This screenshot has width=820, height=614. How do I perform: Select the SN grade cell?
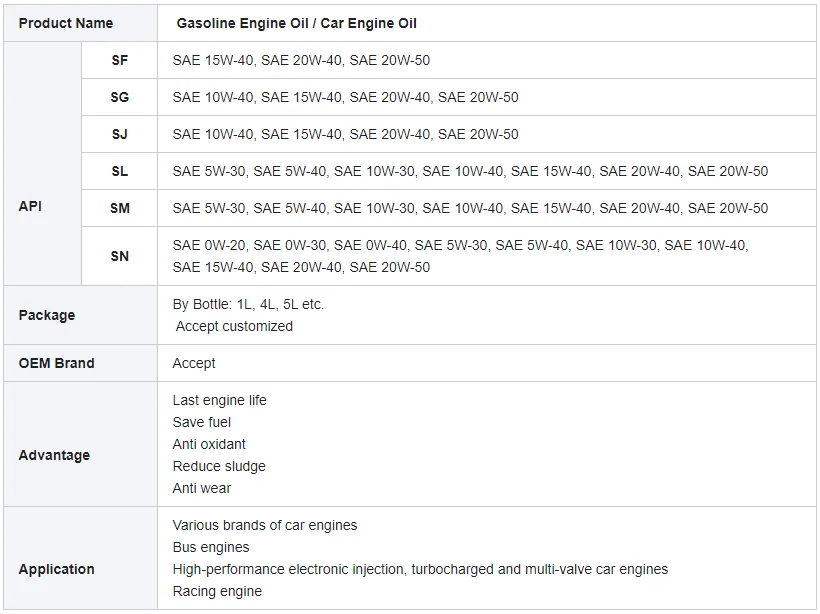[120, 256]
